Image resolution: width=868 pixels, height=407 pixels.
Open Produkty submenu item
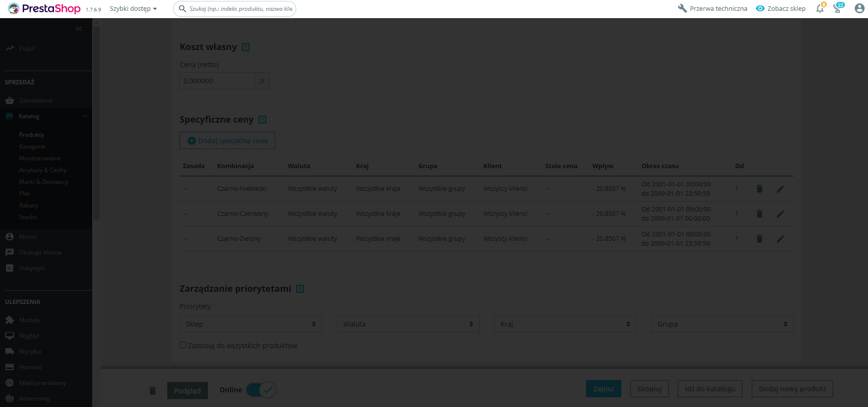tap(32, 135)
